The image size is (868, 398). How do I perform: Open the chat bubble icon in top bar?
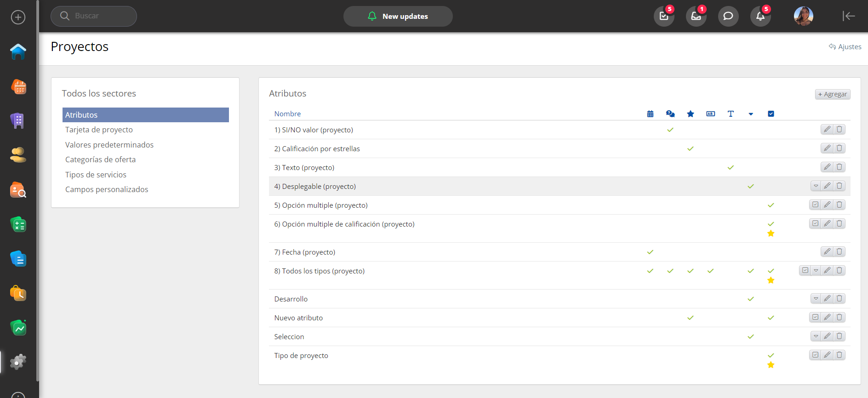[x=728, y=17]
